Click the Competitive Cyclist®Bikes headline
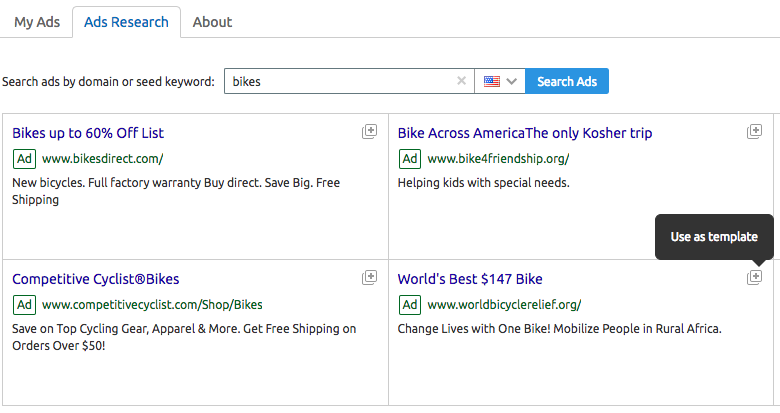Screen dimensions: 780x413 click(x=96, y=279)
